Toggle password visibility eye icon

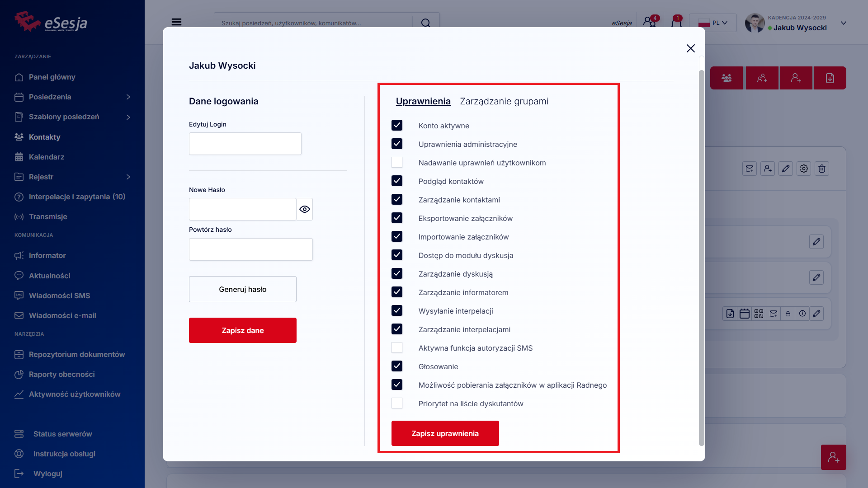[x=305, y=209]
